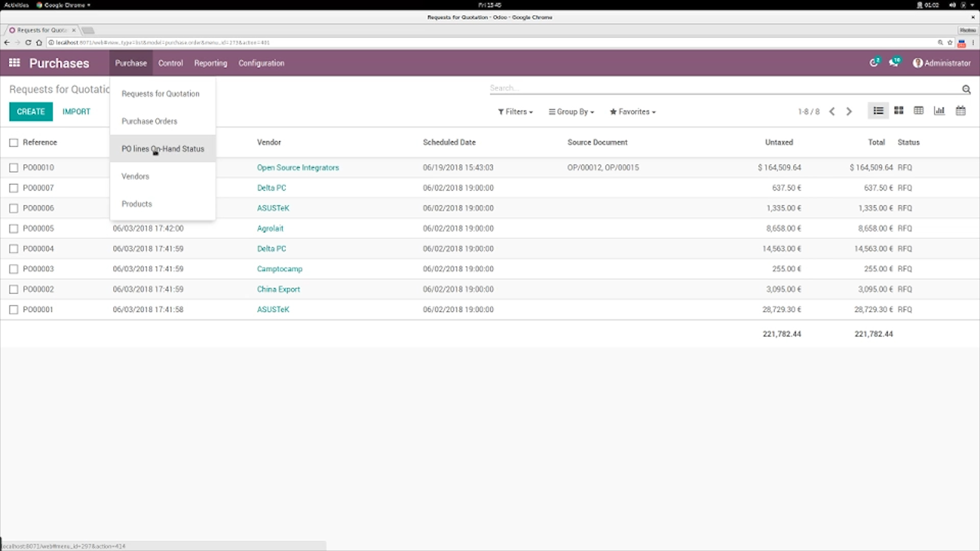Select the checkbox for P000010

(13, 167)
